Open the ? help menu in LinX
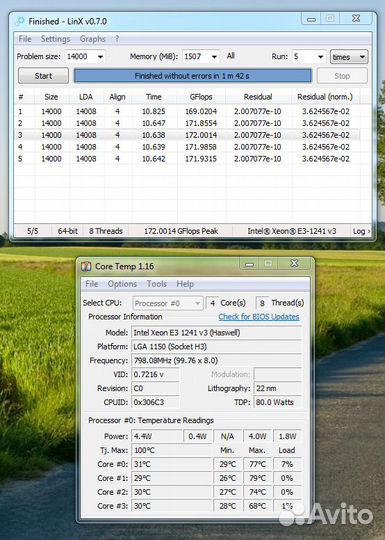The height and width of the screenshot is (540, 385). pyautogui.click(x=117, y=39)
